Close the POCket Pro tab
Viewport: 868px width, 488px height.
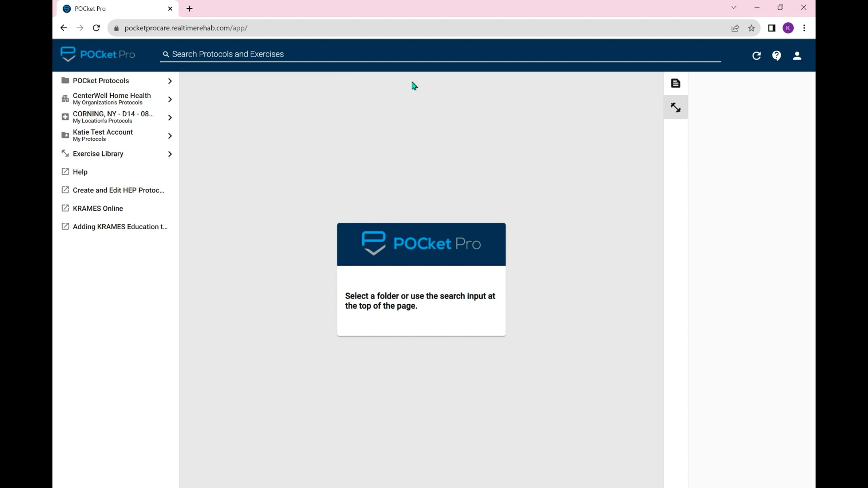click(x=170, y=9)
